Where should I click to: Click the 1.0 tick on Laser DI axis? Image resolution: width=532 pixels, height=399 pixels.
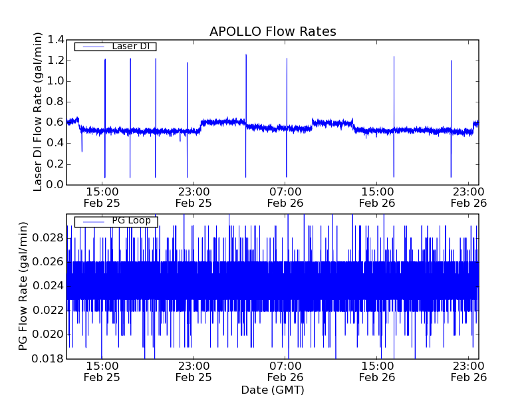tap(56, 82)
